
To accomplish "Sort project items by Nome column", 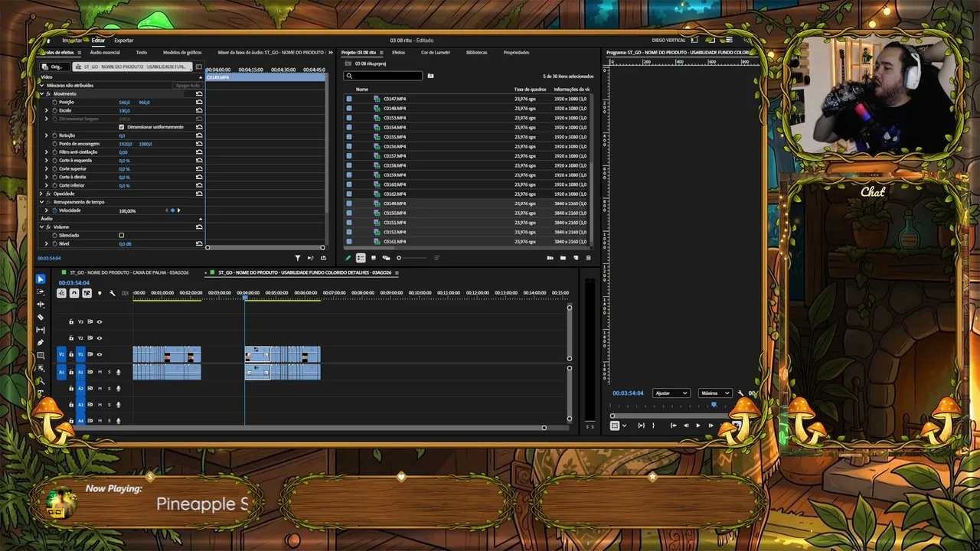I will click(x=362, y=90).
